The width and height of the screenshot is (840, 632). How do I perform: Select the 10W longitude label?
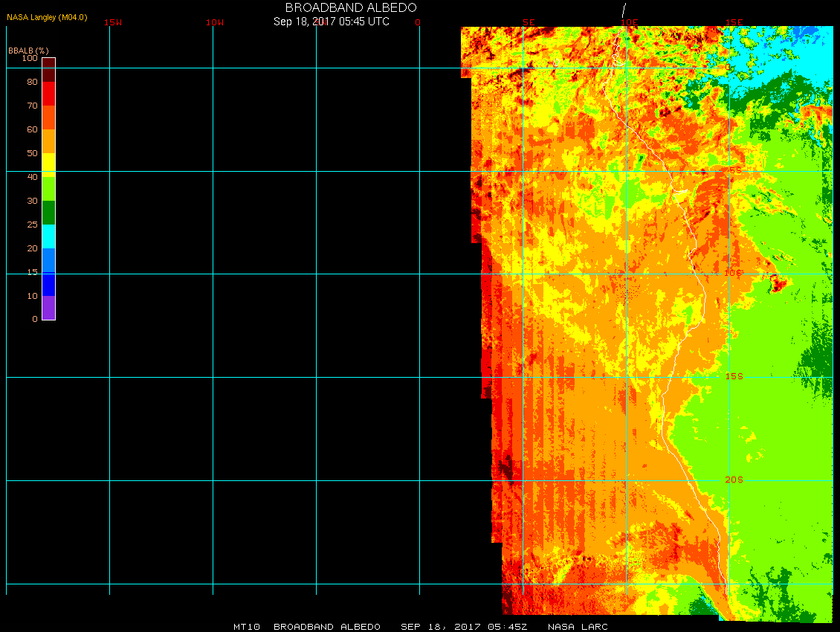[x=215, y=22]
